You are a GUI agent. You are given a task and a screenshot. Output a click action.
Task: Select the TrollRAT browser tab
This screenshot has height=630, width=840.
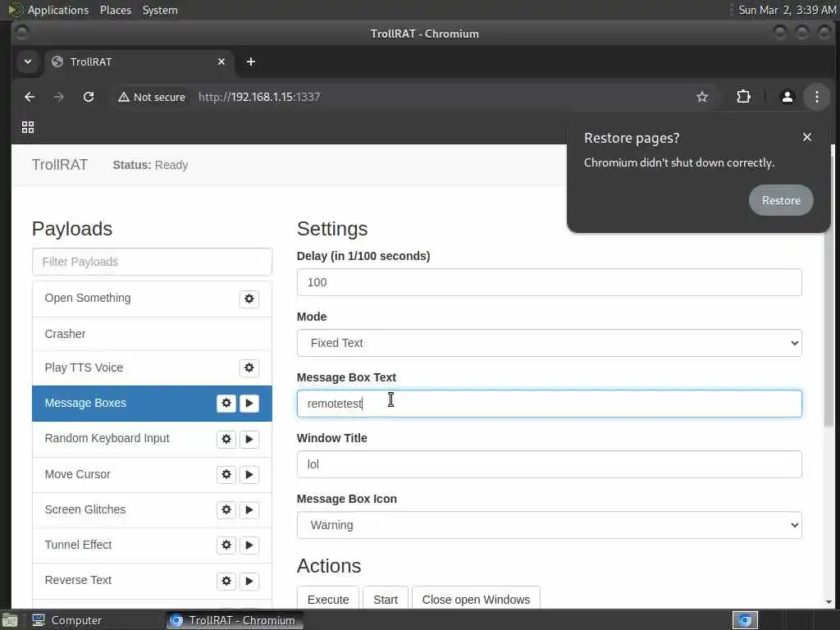[x=139, y=62]
